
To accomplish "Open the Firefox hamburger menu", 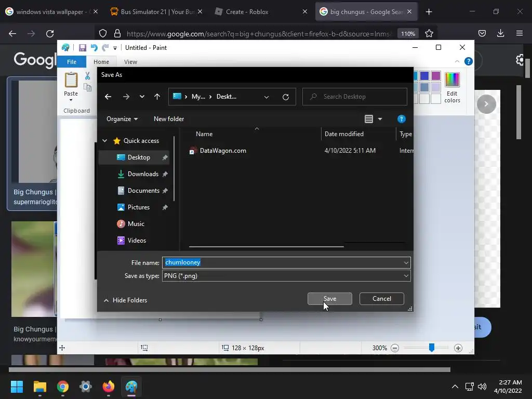I will click(520, 33).
